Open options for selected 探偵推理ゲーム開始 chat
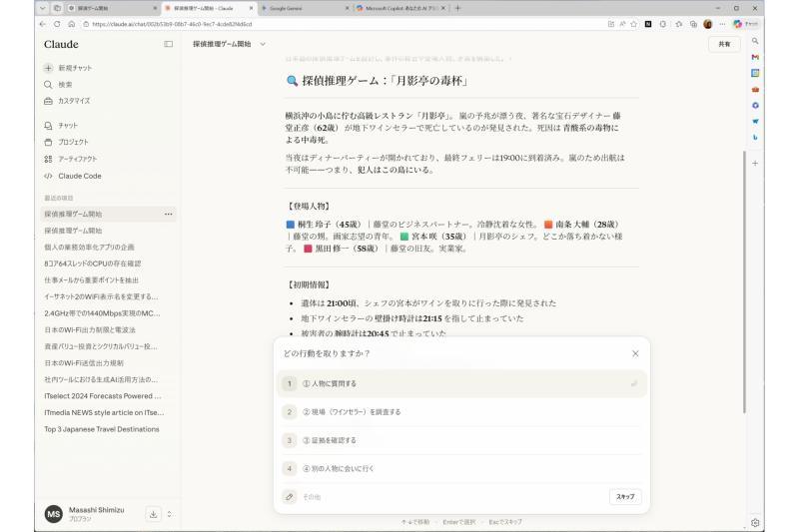Image resolution: width=799 pixels, height=532 pixels. coord(168,215)
